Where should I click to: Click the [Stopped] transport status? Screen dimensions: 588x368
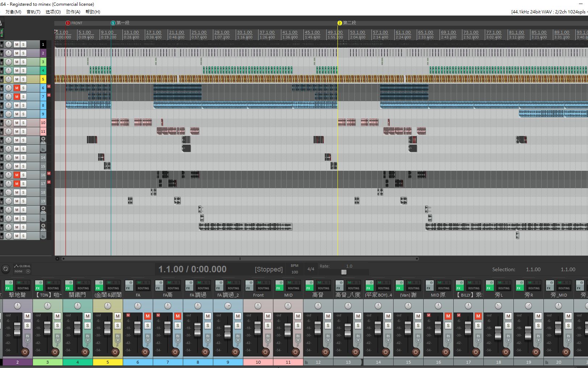point(269,269)
